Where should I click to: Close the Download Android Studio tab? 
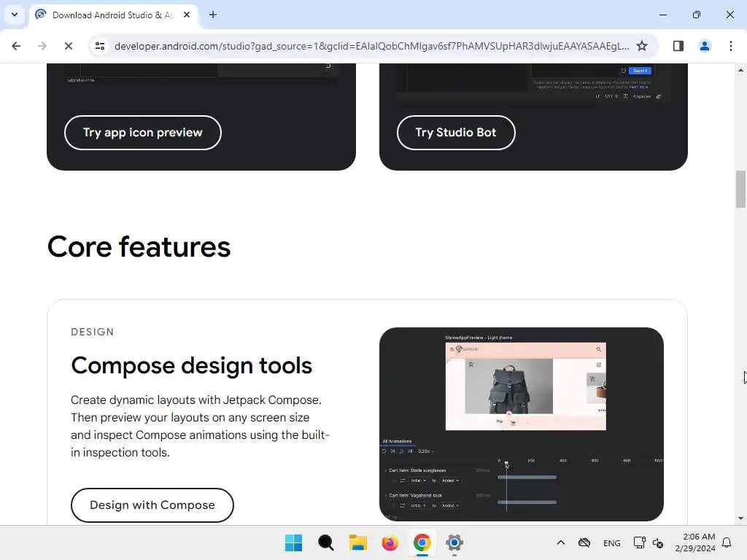(187, 15)
